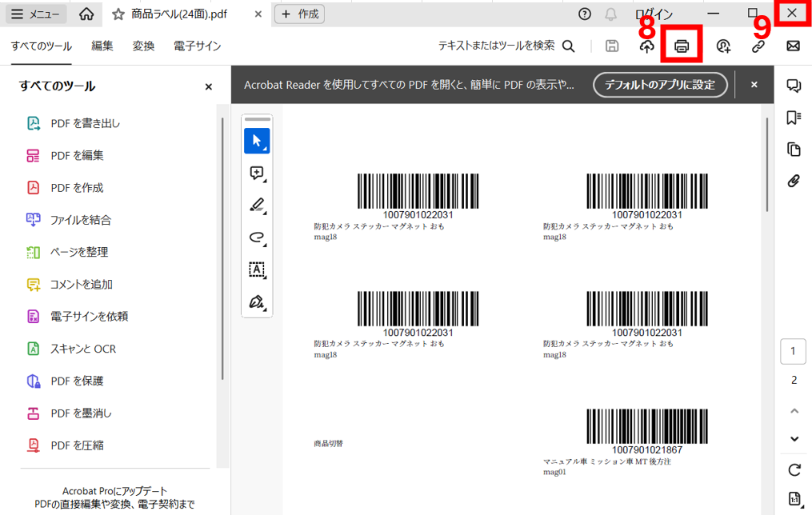Open PDF を墨消し tool
Image resolution: width=812 pixels, height=515 pixels.
tap(69, 413)
